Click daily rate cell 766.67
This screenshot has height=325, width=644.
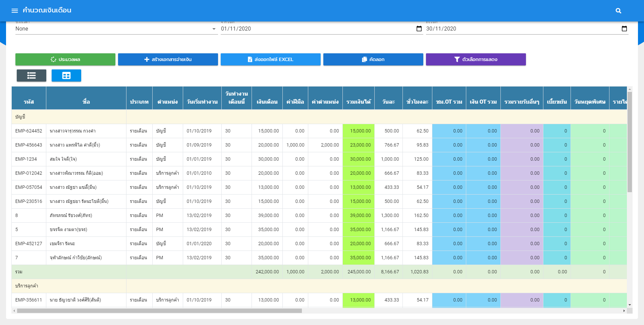388,145
